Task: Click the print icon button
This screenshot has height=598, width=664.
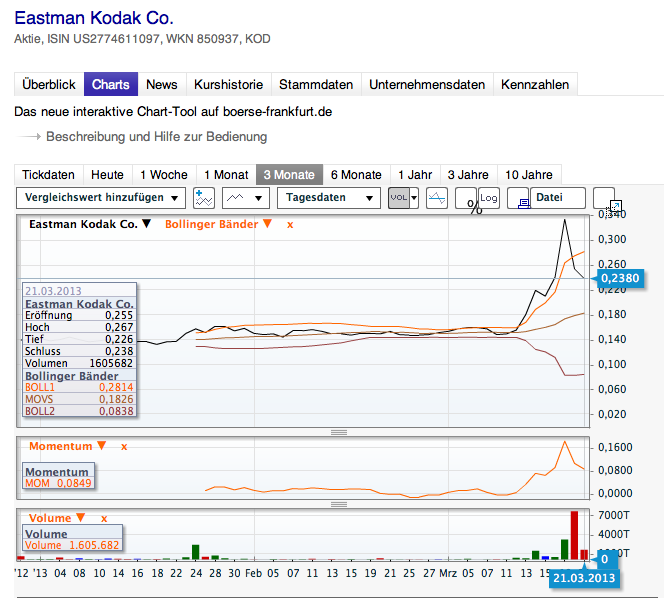Action: (518, 198)
